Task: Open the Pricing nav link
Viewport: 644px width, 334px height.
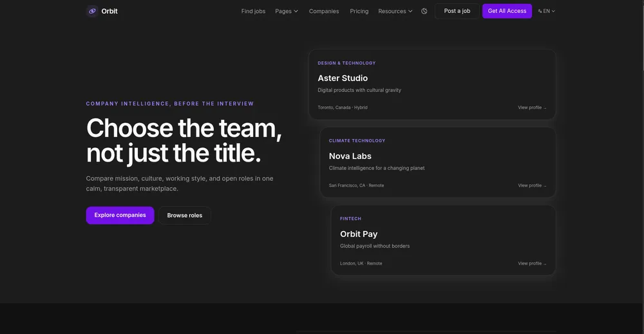Action: coord(359,11)
